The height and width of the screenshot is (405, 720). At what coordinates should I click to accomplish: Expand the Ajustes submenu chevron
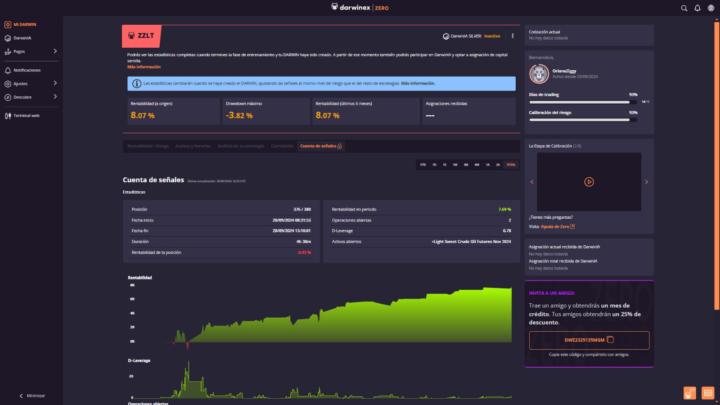pyautogui.click(x=55, y=83)
